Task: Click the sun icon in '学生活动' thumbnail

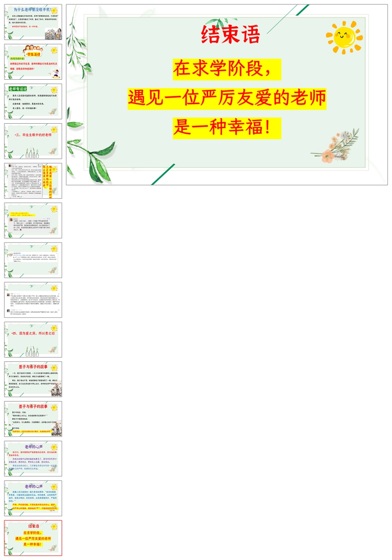Action: click(x=54, y=51)
